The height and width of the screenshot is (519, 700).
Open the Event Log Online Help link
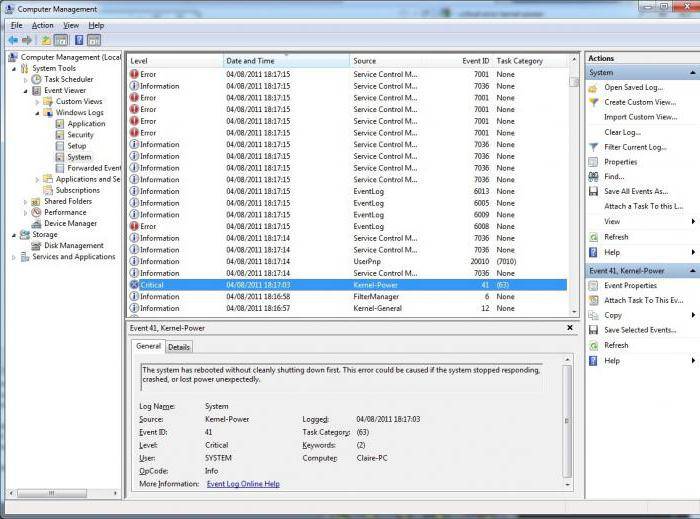[x=243, y=484]
